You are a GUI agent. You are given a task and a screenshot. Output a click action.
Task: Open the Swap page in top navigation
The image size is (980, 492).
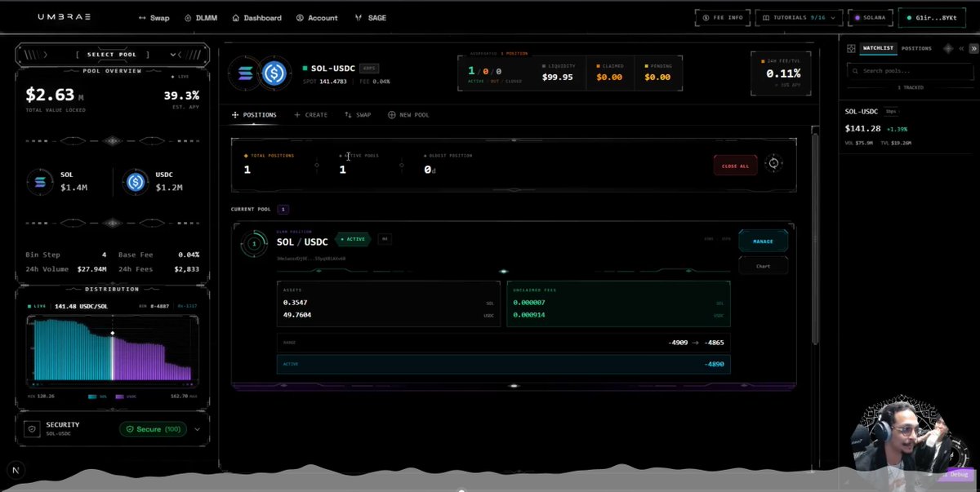[x=154, y=18]
